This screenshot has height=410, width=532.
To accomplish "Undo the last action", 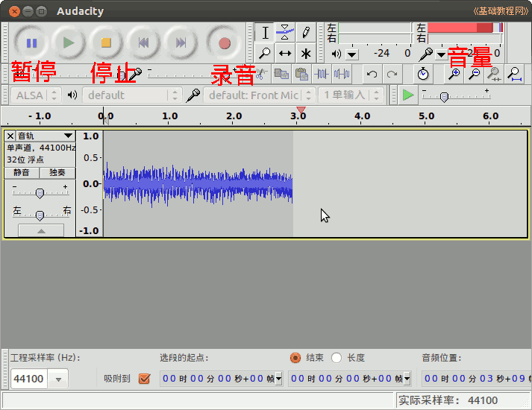I will (x=372, y=74).
